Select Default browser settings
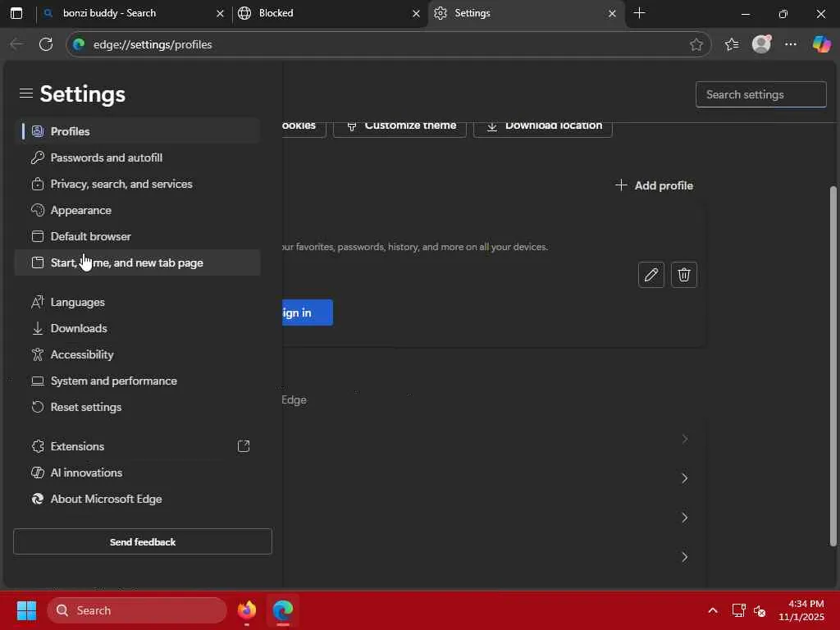 coord(137,236)
